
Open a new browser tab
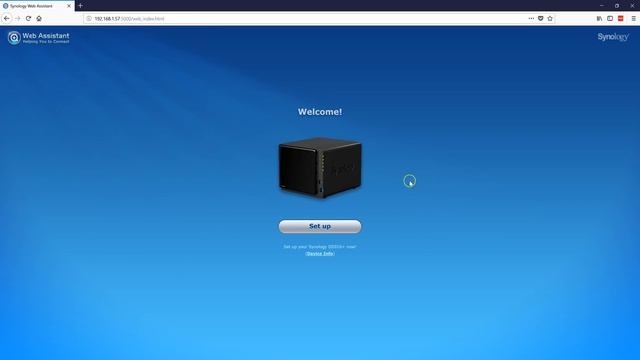(80, 6)
